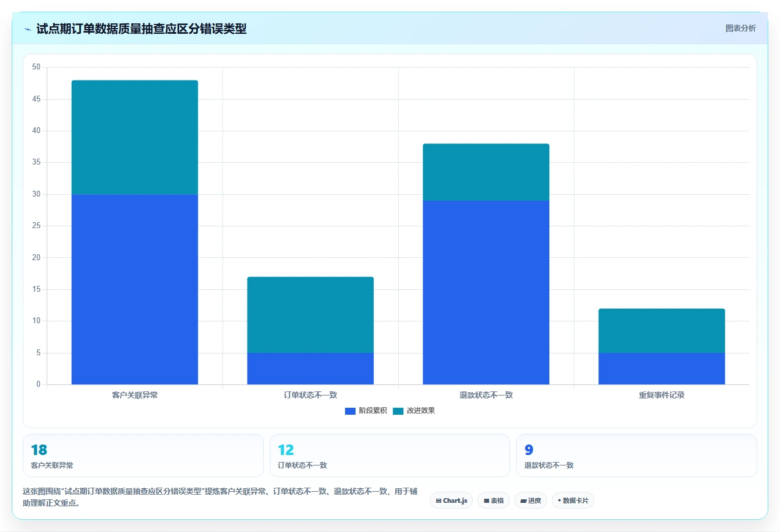Toggle the 阶段累积 legend swatch
The image size is (780, 532).
coord(350,411)
